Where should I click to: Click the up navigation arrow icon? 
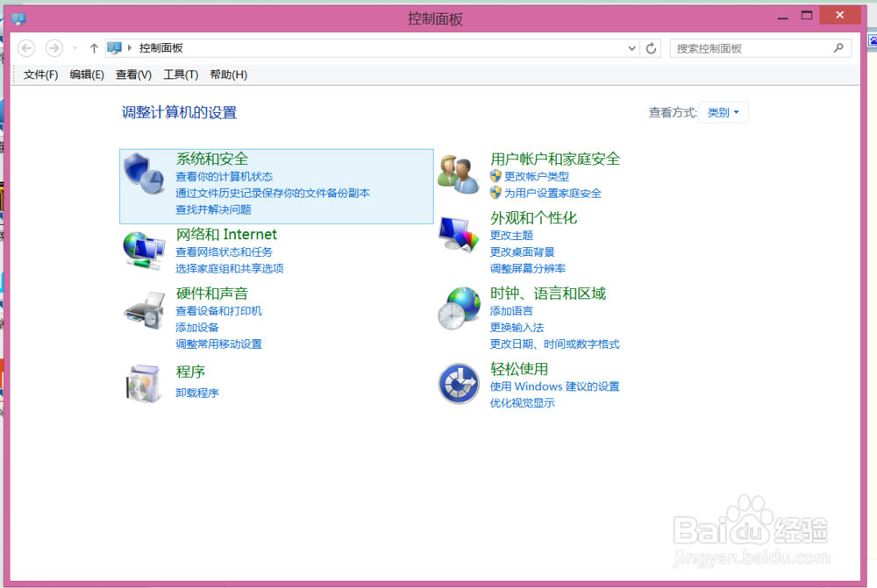coord(94,48)
